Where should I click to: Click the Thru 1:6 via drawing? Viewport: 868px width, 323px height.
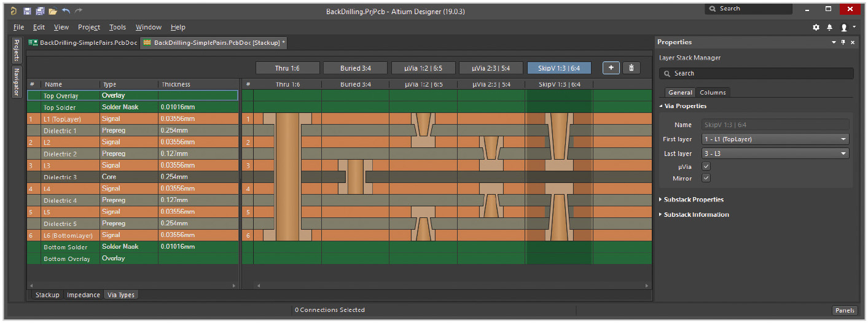click(x=287, y=177)
